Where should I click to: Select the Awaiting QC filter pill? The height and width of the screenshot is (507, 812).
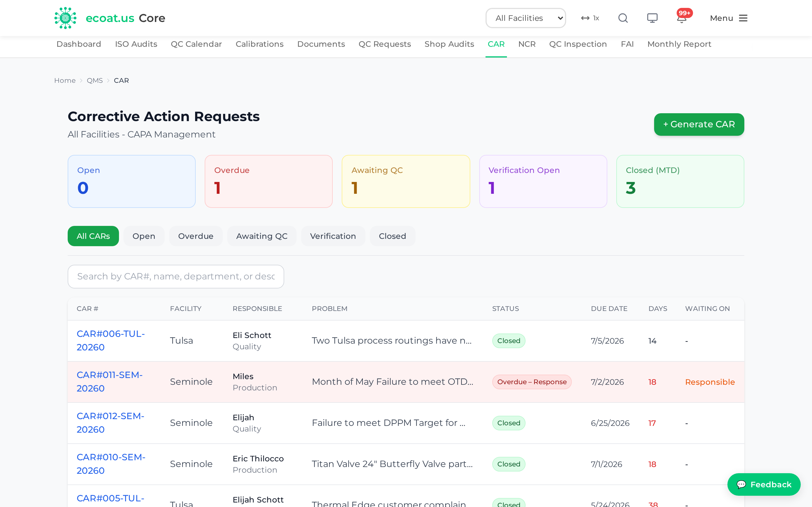262,236
